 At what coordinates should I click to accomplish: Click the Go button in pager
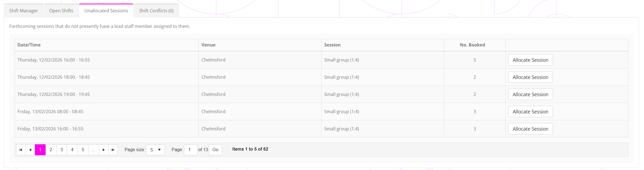[x=215, y=150]
